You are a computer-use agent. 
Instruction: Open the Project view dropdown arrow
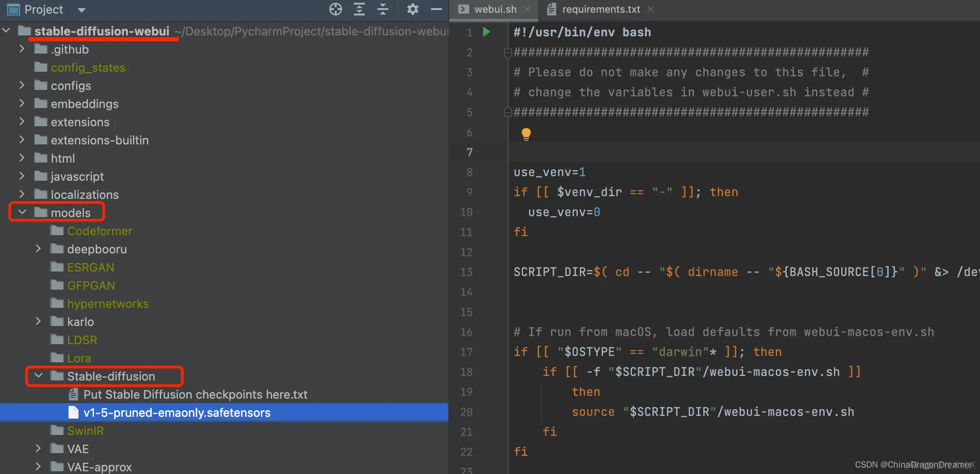82,10
